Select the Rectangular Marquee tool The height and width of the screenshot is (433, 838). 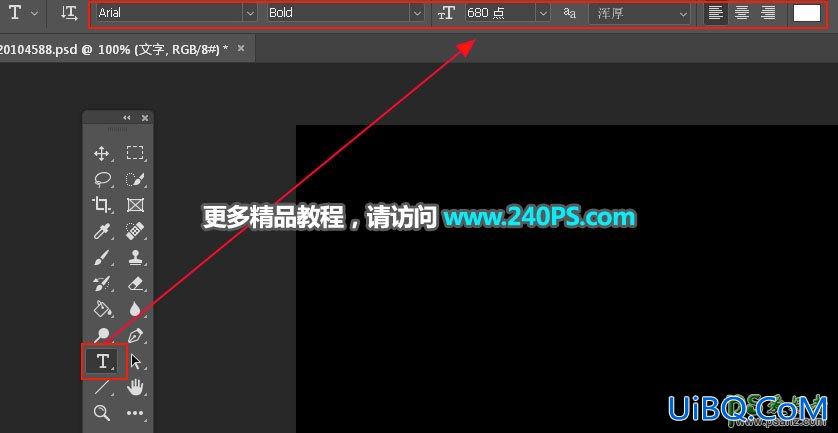(x=135, y=153)
